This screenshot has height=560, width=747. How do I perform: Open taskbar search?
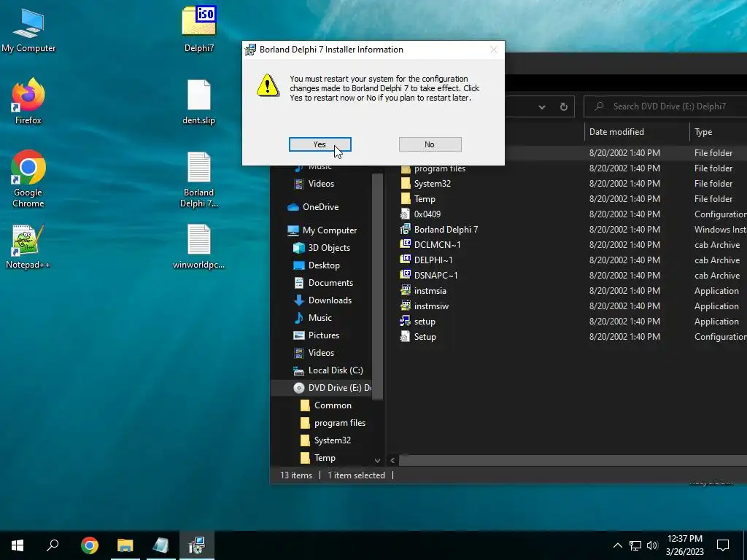[53, 545]
